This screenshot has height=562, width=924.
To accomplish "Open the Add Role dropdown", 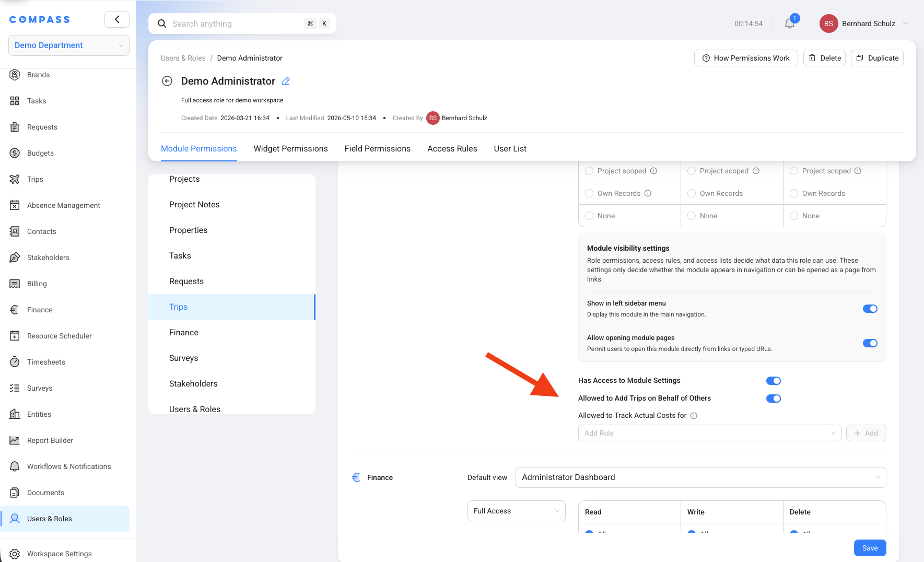I will point(710,433).
